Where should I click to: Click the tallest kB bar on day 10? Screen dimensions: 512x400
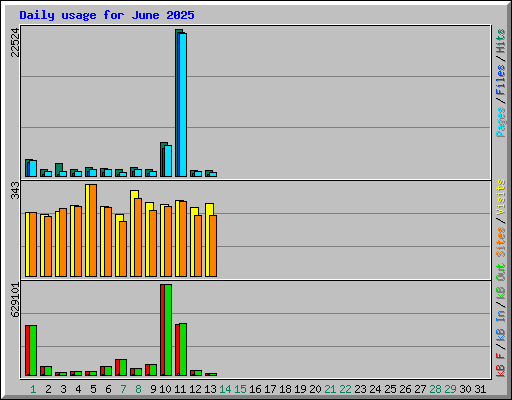click(x=166, y=330)
